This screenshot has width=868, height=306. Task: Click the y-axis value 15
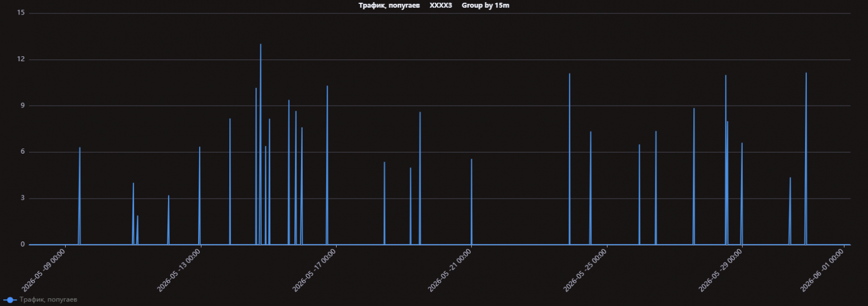pyautogui.click(x=21, y=13)
